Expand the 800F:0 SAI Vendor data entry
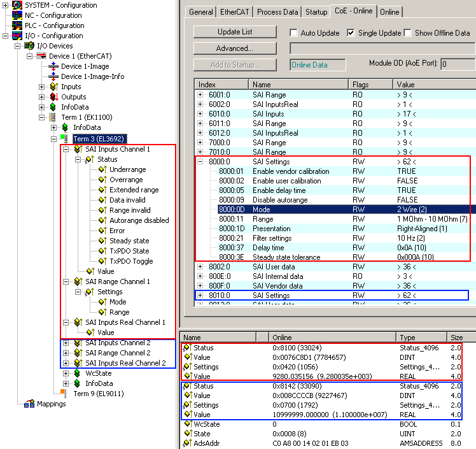 coord(200,286)
